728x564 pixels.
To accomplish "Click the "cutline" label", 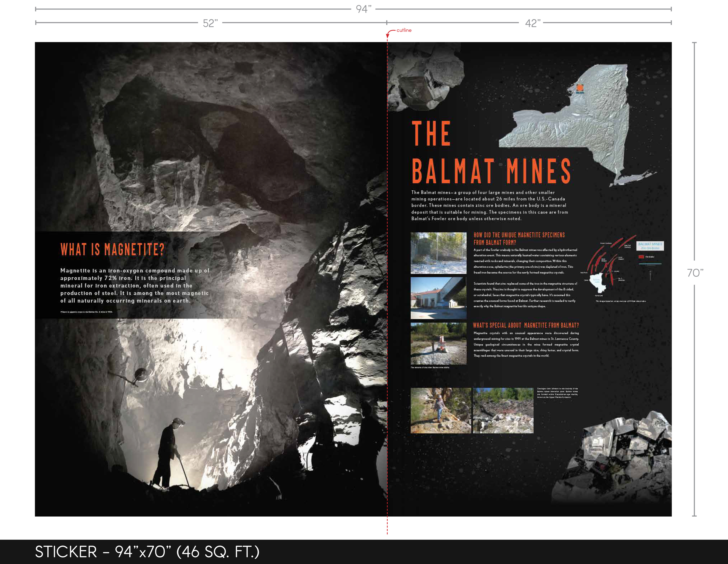I will [x=404, y=30].
